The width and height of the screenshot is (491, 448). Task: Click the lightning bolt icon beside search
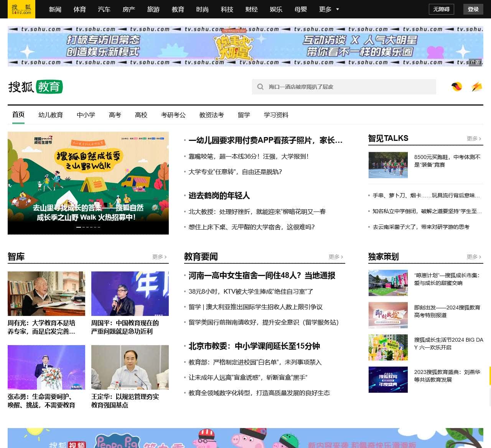coord(476,87)
